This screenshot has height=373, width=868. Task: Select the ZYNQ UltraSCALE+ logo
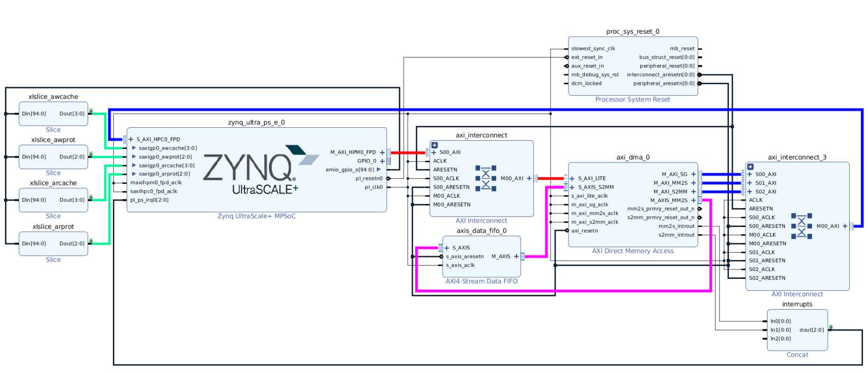point(261,169)
